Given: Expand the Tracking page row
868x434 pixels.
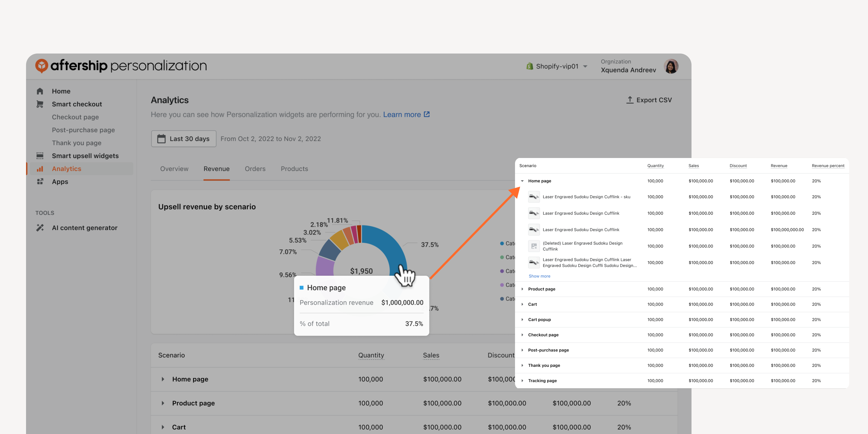Looking at the screenshot, I should coord(522,381).
